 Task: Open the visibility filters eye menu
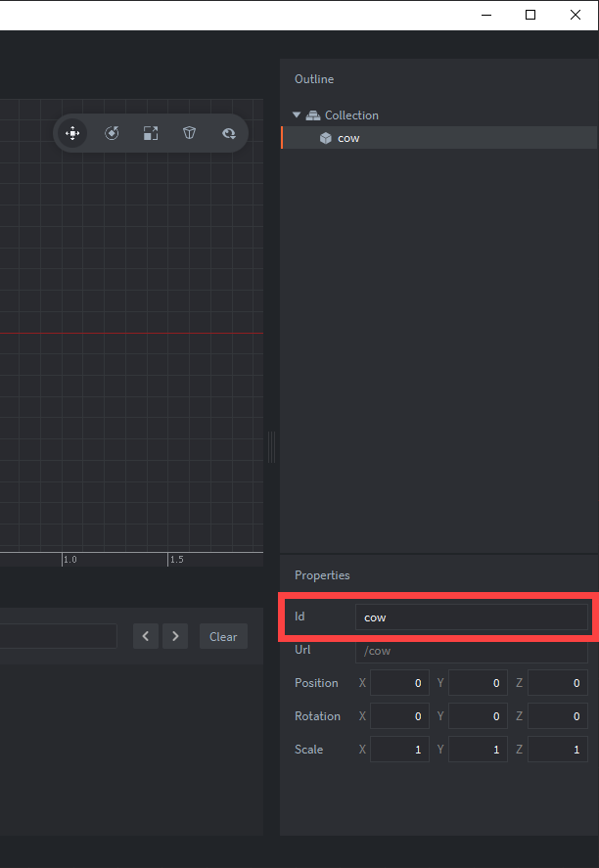coord(229,133)
